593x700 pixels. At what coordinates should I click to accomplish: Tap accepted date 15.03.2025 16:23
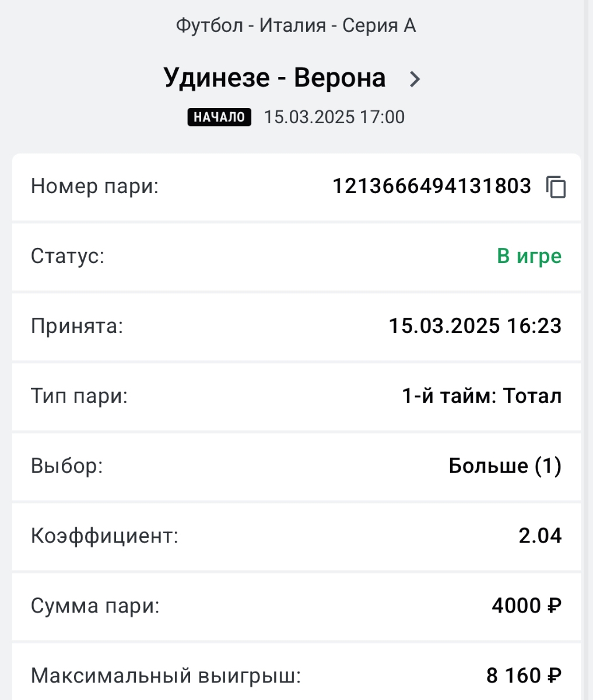click(475, 326)
